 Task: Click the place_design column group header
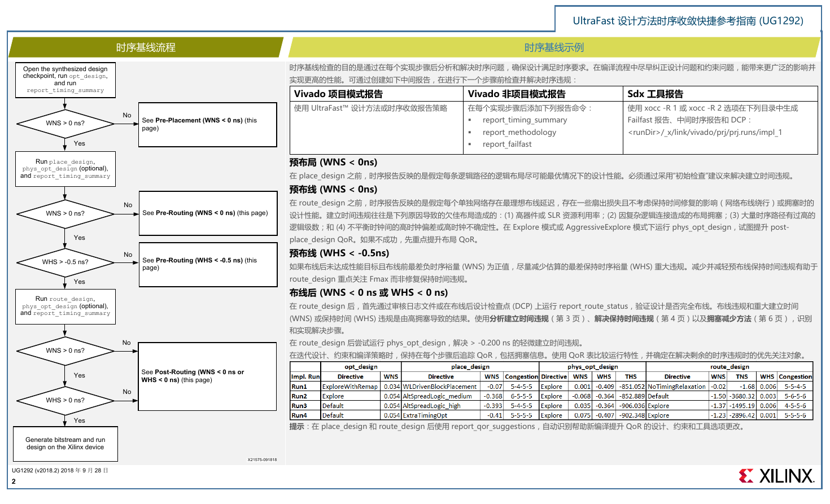(x=470, y=367)
